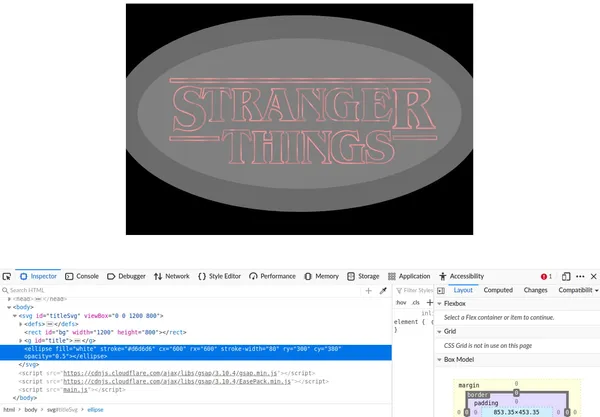Image resolution: width=600 pixels, height=417 pixels.
Task: Select the closing svg tag row
Action: point(29,365)
